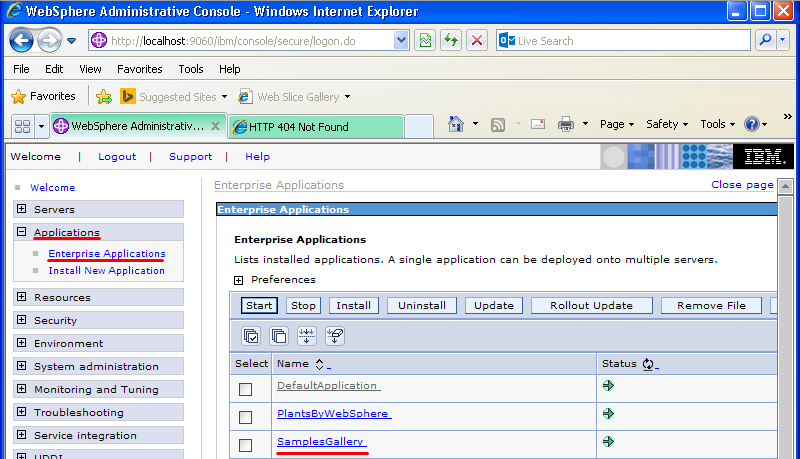Click the Home toolbar icon

click(456, 124)
